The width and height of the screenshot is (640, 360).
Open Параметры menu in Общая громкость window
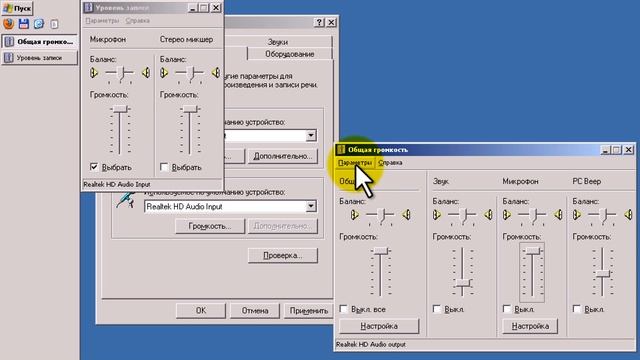tap(355, 162)
